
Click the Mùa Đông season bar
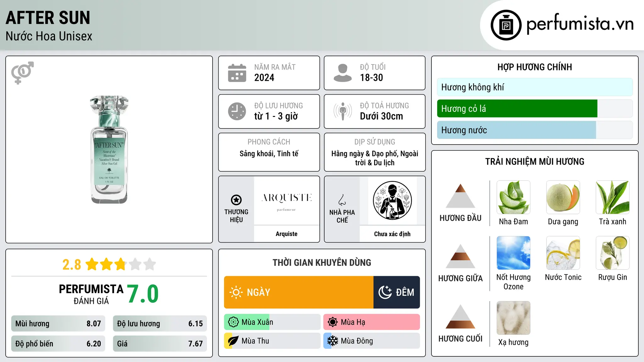(372, 341)
